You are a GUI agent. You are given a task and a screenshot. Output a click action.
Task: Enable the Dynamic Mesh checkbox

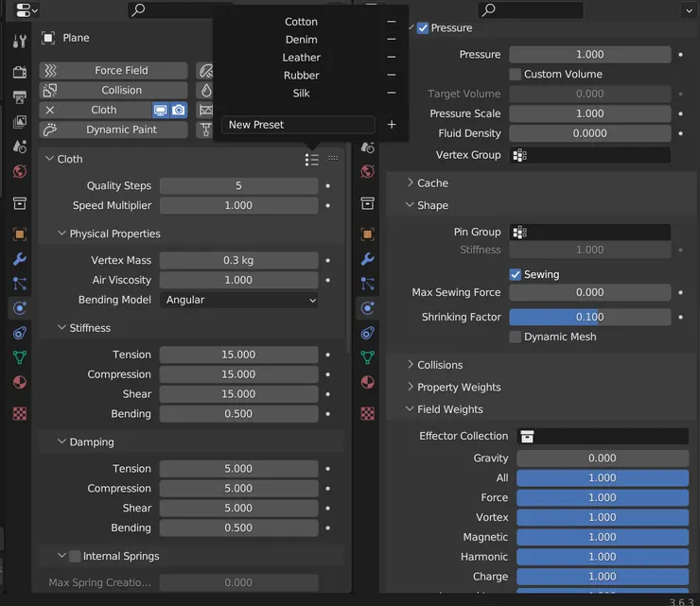click(516, 338)
